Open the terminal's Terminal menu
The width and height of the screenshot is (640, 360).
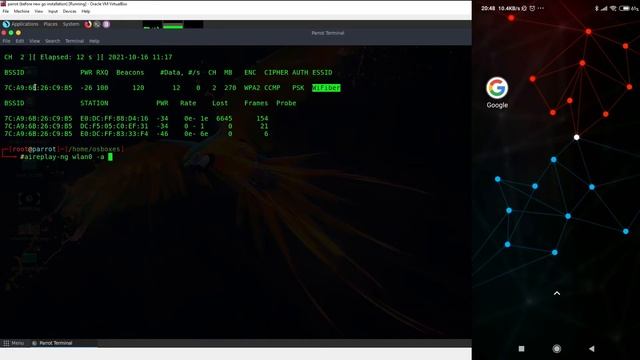(74, 41)
